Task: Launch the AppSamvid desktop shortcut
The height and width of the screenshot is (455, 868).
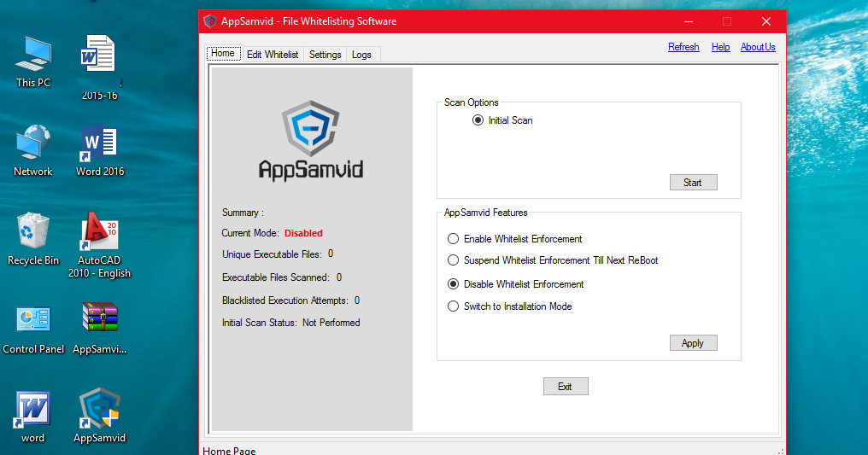Action: [x=100, y=416]
